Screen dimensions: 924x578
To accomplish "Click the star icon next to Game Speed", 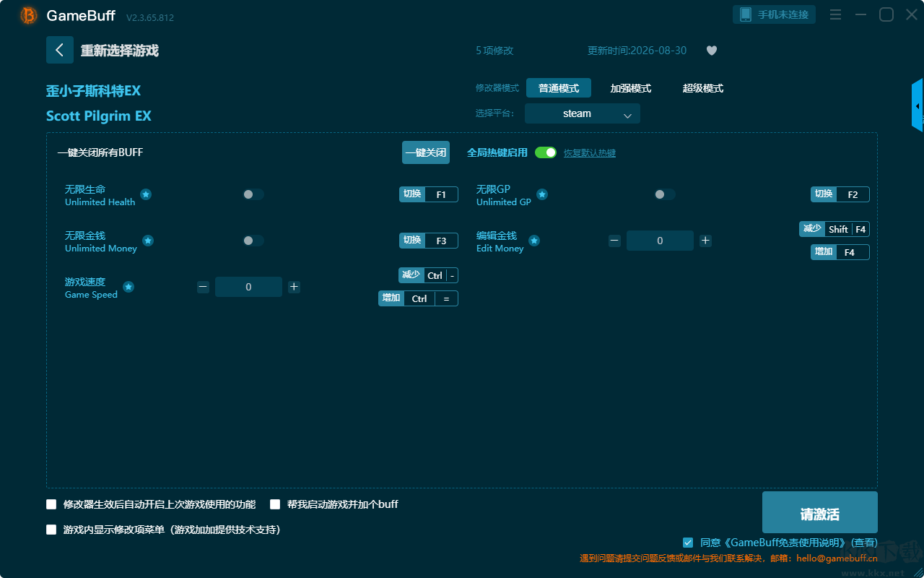I will 128,287.
